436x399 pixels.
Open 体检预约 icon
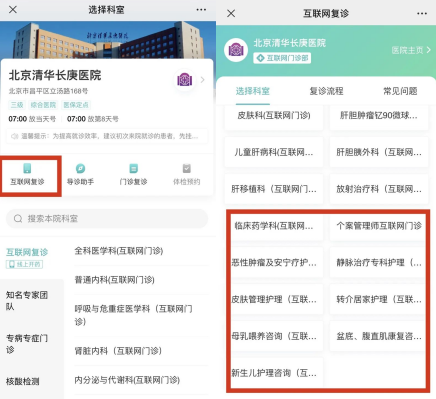click(187, 168)
